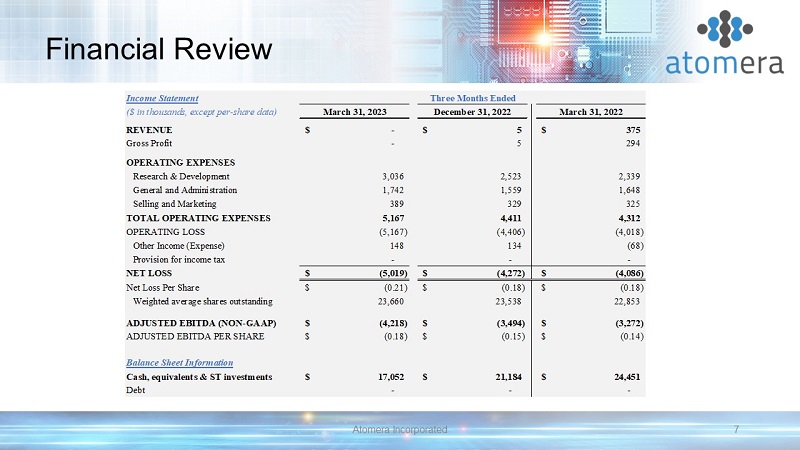The image size is (800, 450).
Task: Select the Financial Review slide title
Action: click(147, 48)
